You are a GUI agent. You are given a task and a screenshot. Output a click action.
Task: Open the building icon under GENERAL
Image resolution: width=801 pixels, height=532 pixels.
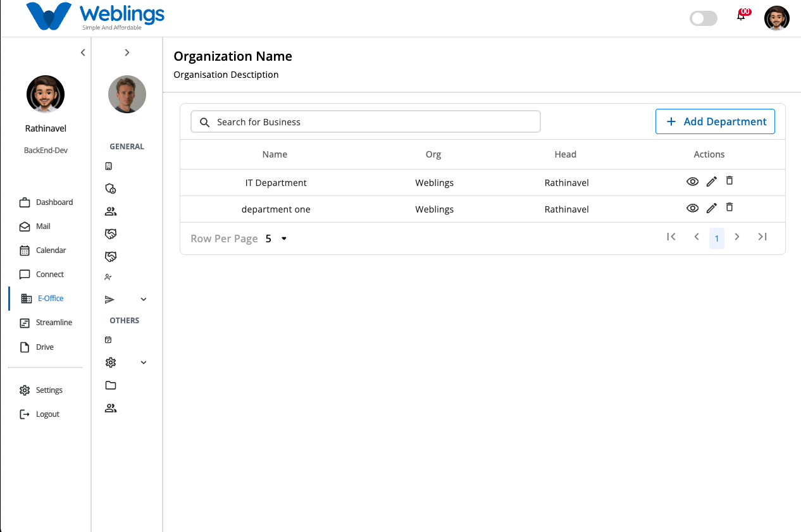point(108,166)
